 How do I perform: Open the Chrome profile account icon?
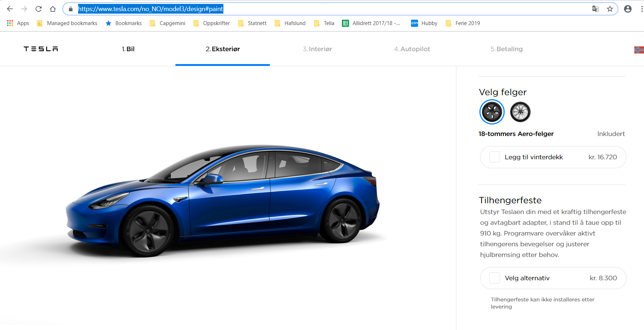628,9
